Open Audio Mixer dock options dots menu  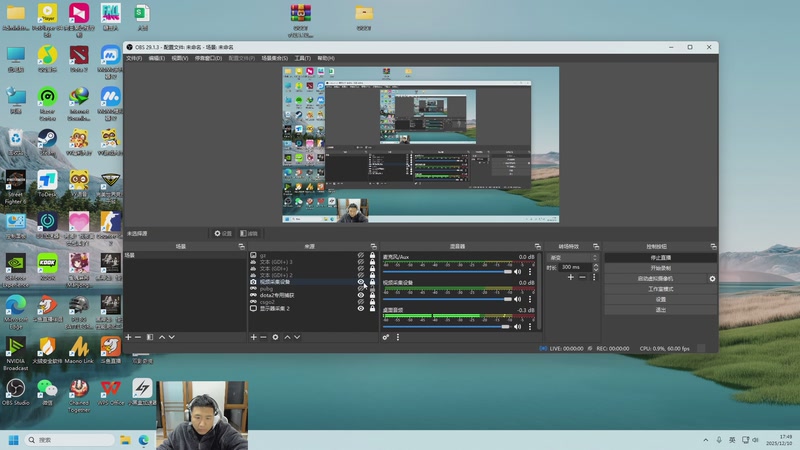click(x=398, y=337)
